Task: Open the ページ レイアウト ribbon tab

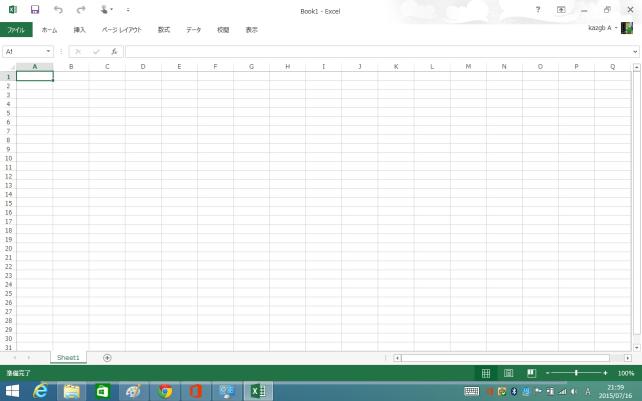Action: click(121, 30)
